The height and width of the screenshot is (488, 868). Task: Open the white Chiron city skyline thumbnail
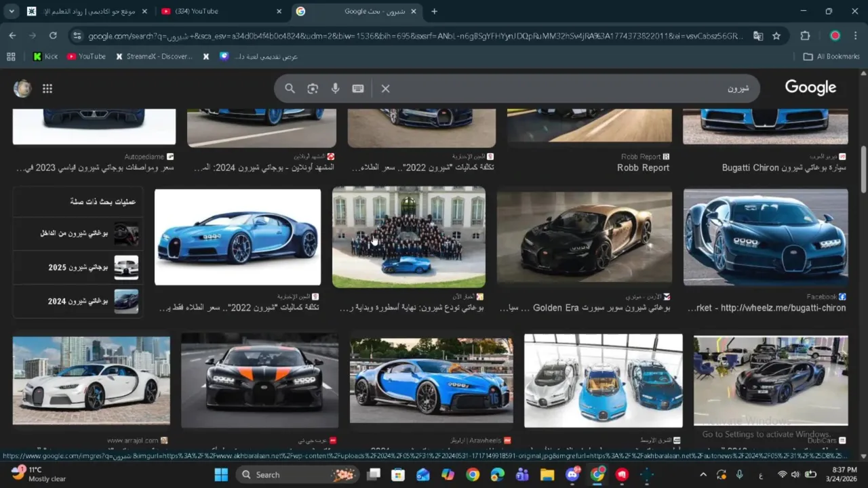92,381
